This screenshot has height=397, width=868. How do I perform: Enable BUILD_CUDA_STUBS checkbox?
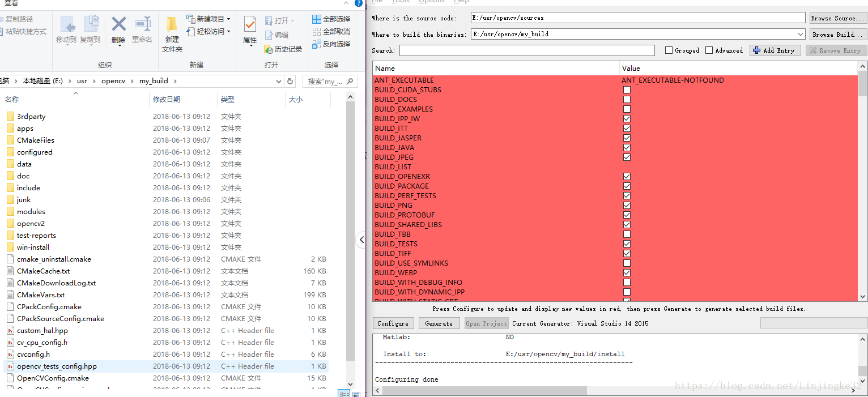627,89
